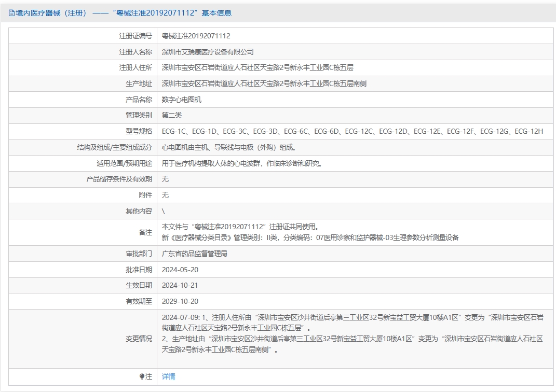Select remark line 本文件与 注册证共同使用
556x392 pixels.
pyautogui.click(x=241, y=227)
